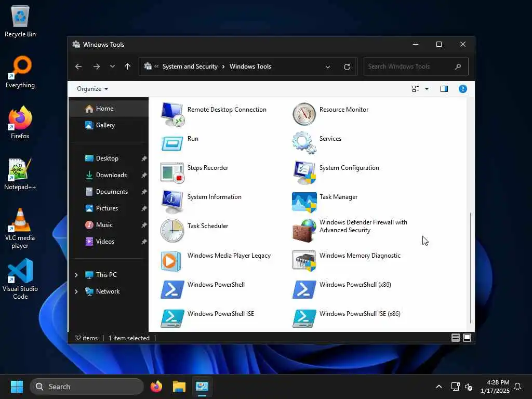Select the Steps Recorder icon
Viewport: 532px width, 399px height.
[172, 172]
